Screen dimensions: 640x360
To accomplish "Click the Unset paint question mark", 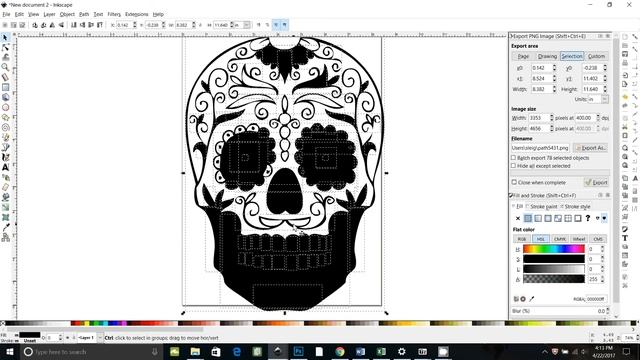I will (588, 218).
